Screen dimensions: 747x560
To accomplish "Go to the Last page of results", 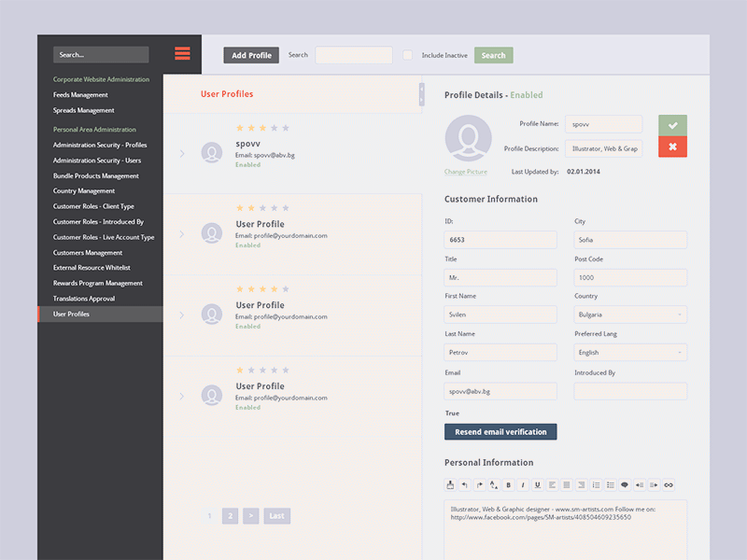I will [x=276, y=514].
